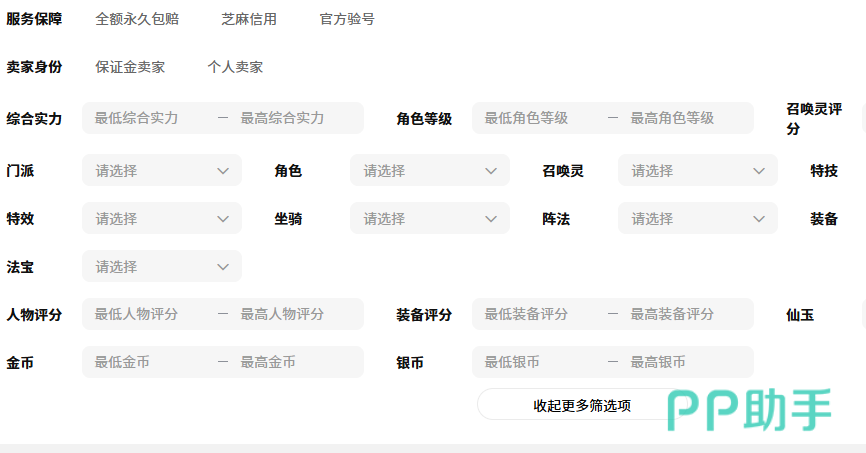
Task: Open the 角色 dropdown
Action: [430, 171]
